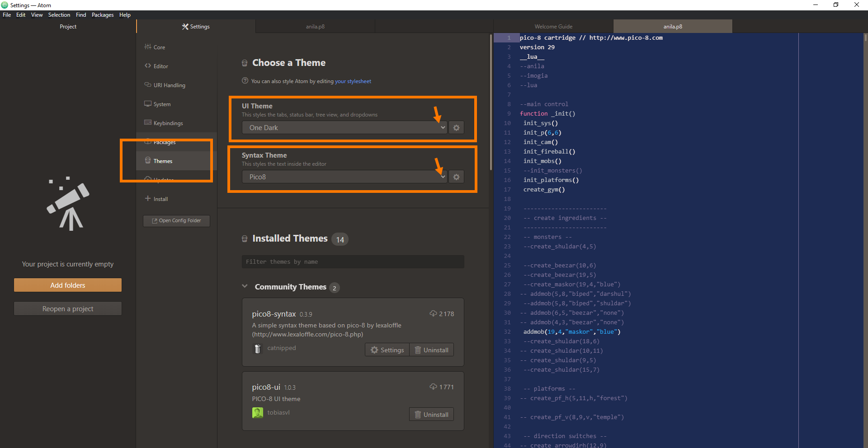
Task: Open the Find menu
Action: point(81,15)
